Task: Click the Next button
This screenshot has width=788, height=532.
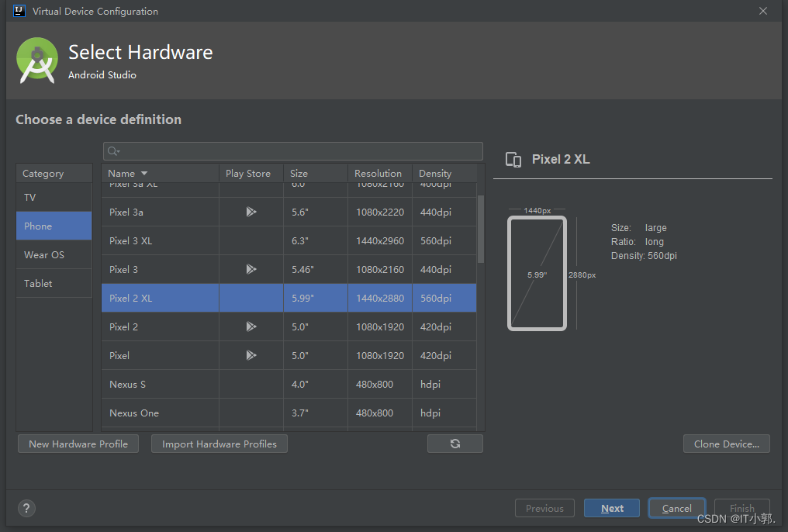Action: pyautogui.click(x=612, y=508)
